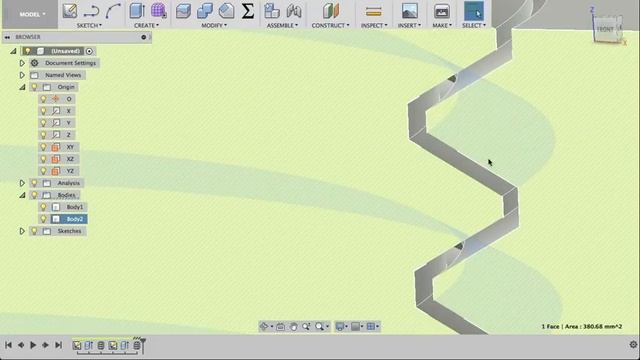Open the Viewports grid icon
640x360 pixels.
(371, 327)
